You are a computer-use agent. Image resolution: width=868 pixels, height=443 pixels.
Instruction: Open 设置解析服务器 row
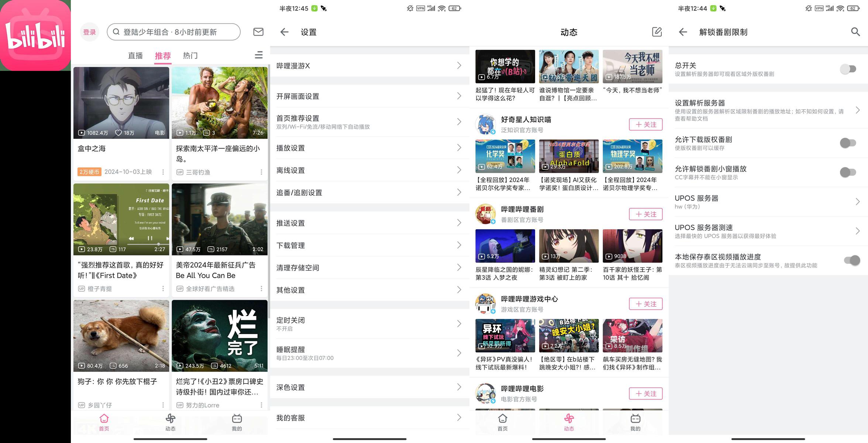pyautogui.click(x=768, y=110)
